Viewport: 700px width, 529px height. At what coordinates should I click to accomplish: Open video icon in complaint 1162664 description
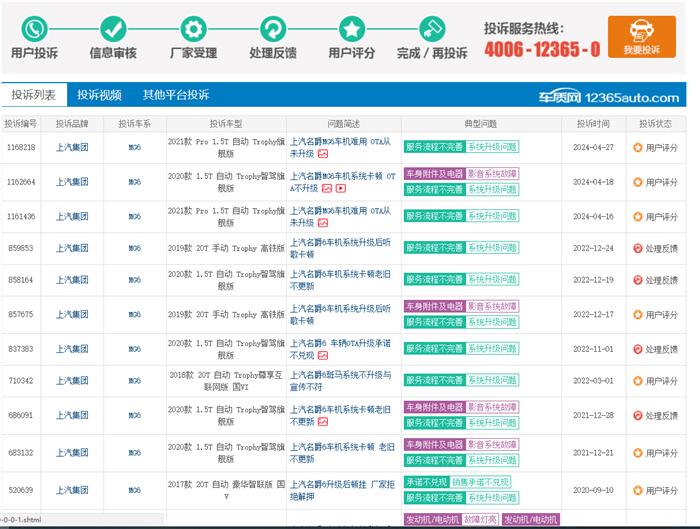click(341, 188)
